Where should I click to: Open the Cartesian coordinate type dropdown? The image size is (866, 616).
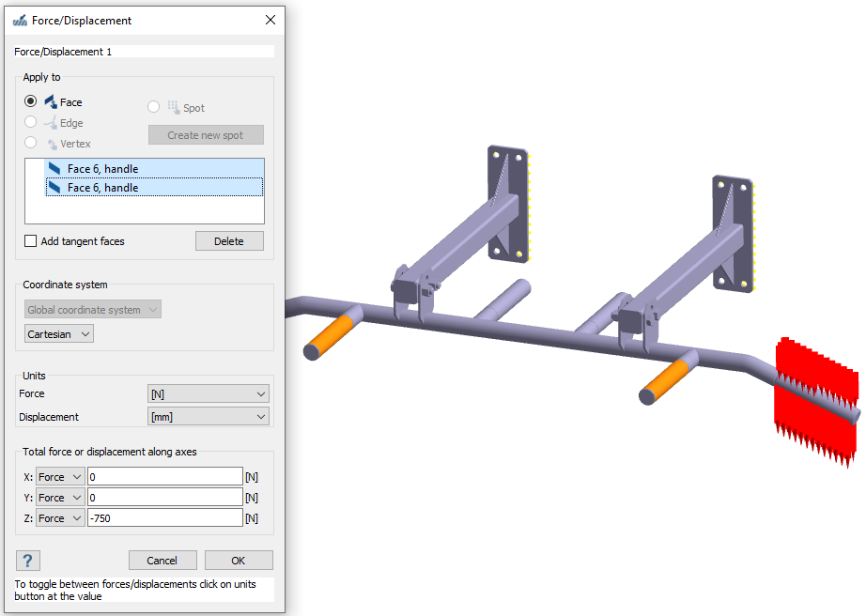[59, 333]
